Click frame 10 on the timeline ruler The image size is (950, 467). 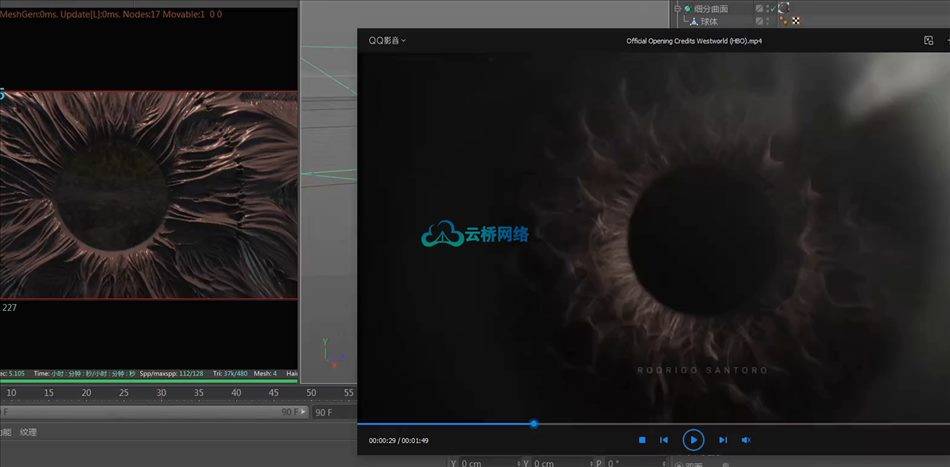click(12, 392)
